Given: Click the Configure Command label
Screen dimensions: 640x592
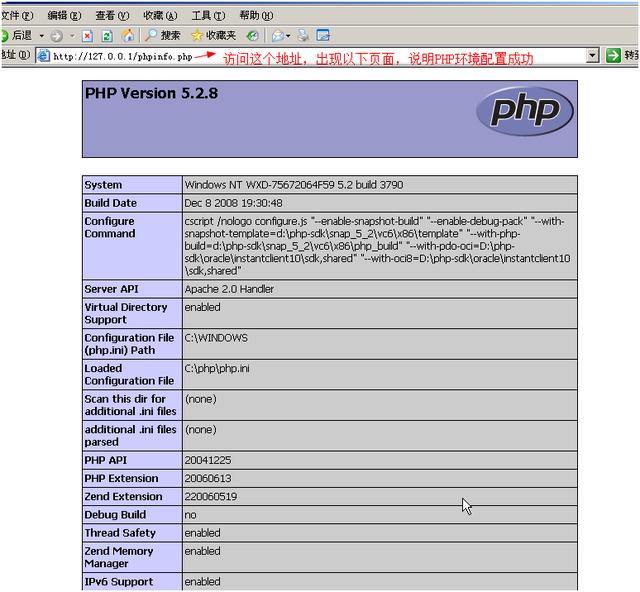Looking at the screenshot, I should [110, 227].
